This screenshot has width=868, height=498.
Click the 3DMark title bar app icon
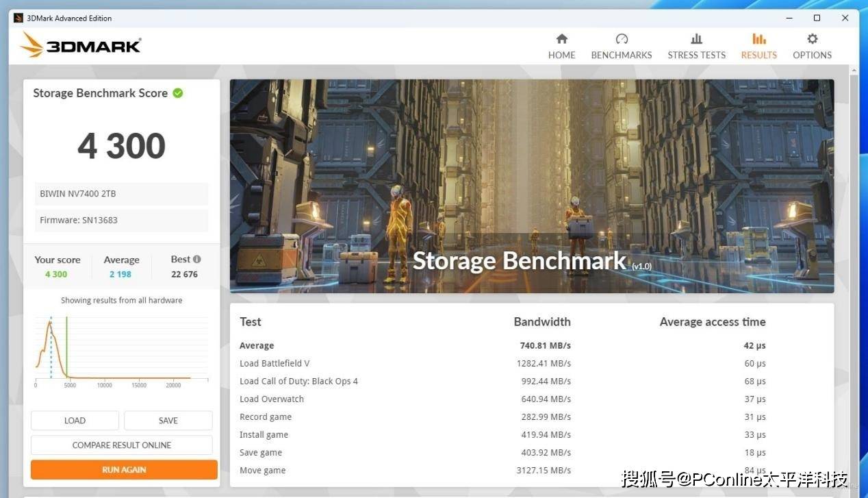tap(18, 18)
